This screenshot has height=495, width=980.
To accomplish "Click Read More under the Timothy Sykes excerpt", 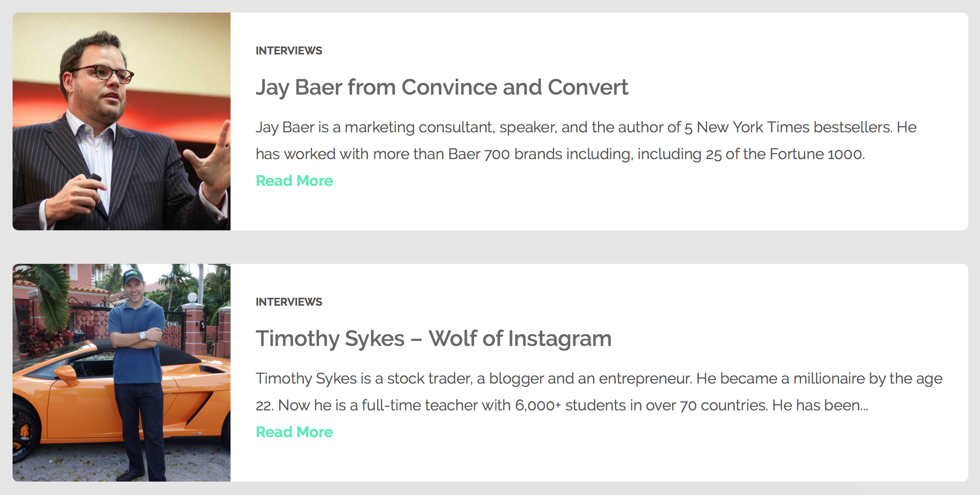I will coord(294,432).
